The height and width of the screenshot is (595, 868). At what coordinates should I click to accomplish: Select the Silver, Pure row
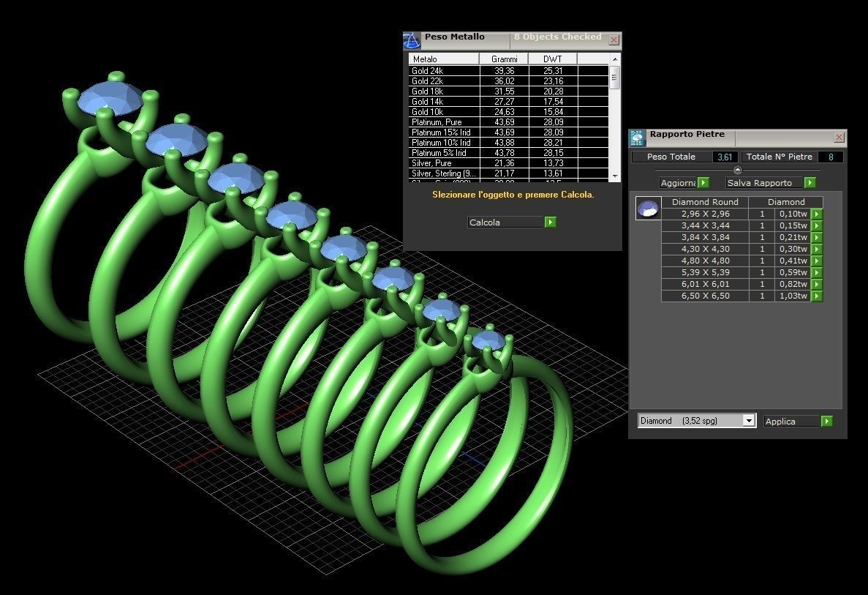pos(509,163)
